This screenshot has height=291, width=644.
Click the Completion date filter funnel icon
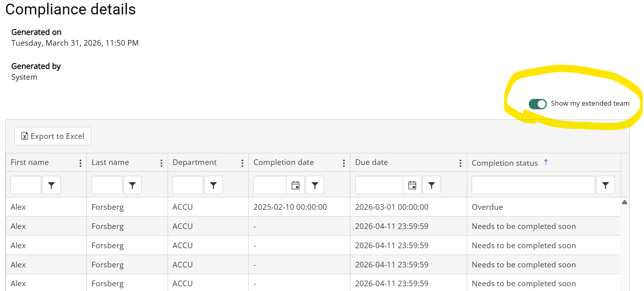pos(315,185)
